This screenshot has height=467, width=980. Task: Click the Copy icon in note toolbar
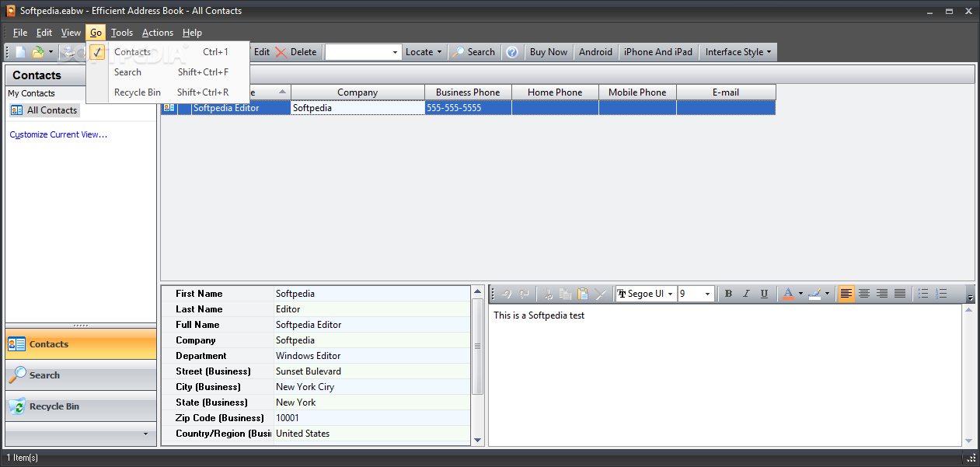pyautogui.click(x=565, y=294)
